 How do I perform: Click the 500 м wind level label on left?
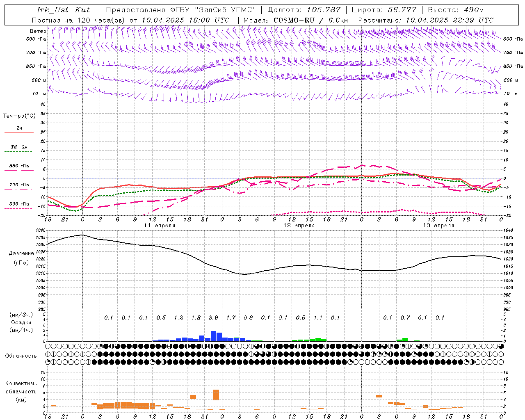(x=39, y=80)
